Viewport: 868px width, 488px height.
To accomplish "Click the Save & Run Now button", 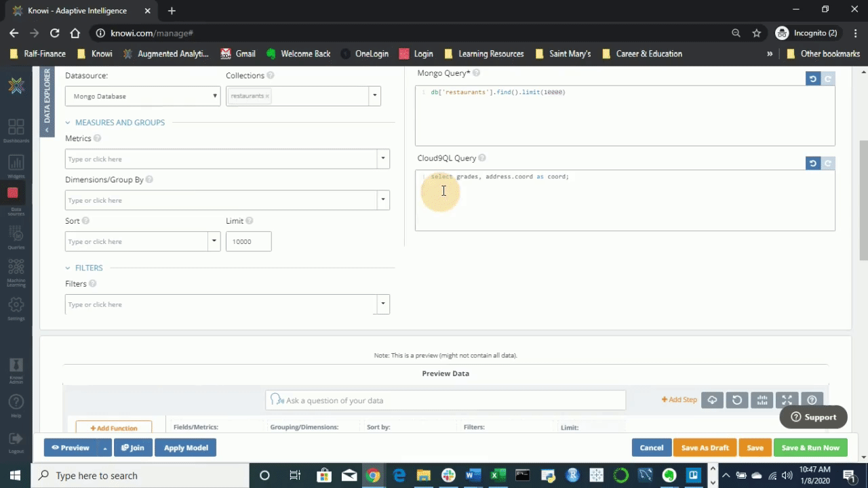I will 810,447.
